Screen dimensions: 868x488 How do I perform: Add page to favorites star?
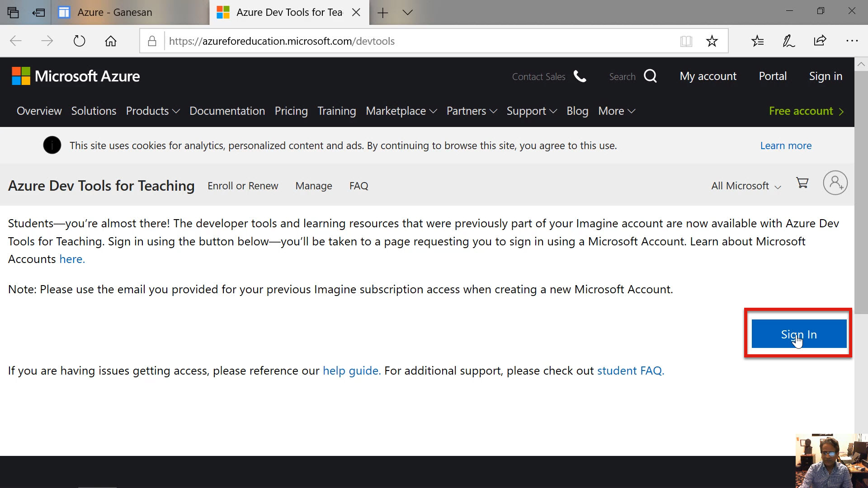point(712,41)
